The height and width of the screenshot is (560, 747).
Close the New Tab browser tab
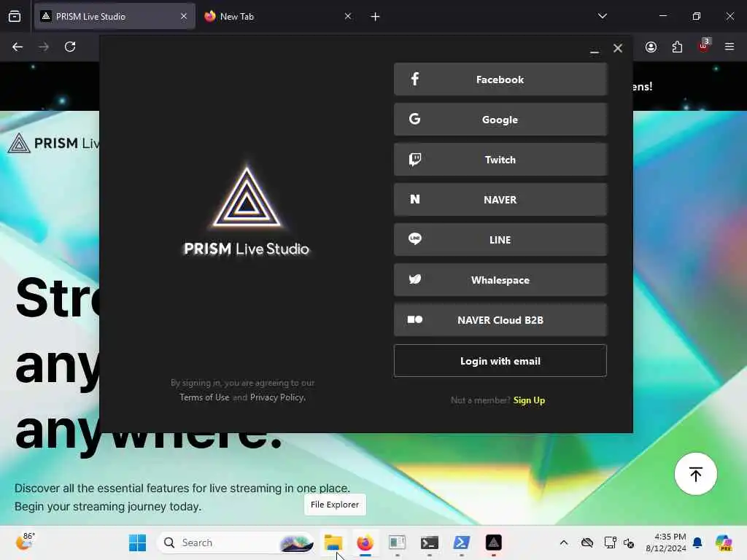pyautogui.click(x=348, y=16)
